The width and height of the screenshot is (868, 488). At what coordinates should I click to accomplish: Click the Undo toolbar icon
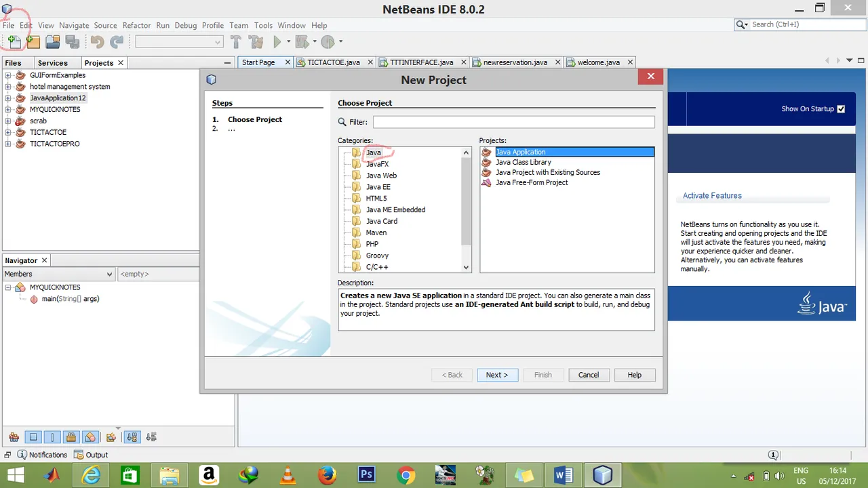pyautogui.click(x=97, y=42)
